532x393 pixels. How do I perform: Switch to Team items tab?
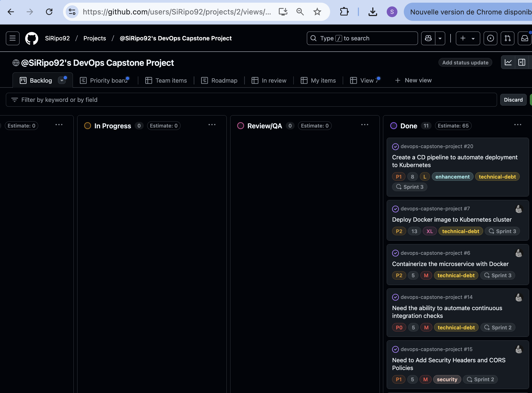166,80
